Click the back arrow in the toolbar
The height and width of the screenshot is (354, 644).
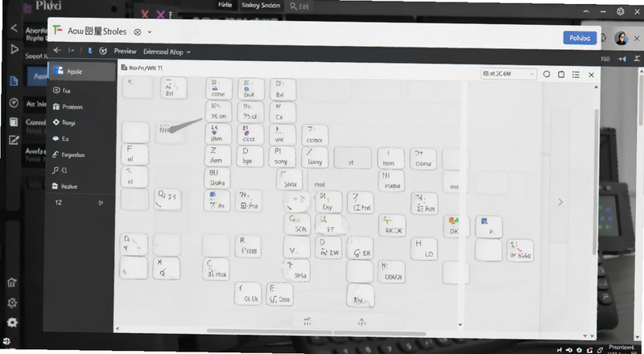(x=57, y=50)
